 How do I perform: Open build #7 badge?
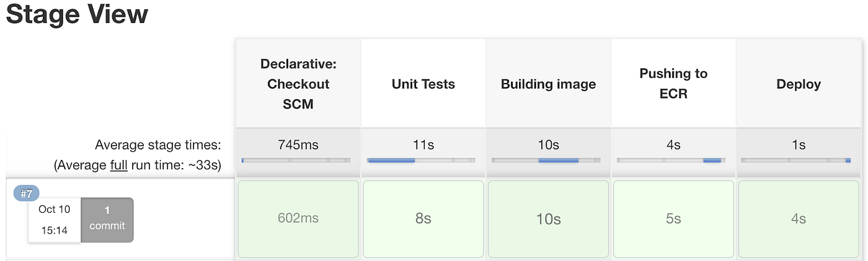27,194
